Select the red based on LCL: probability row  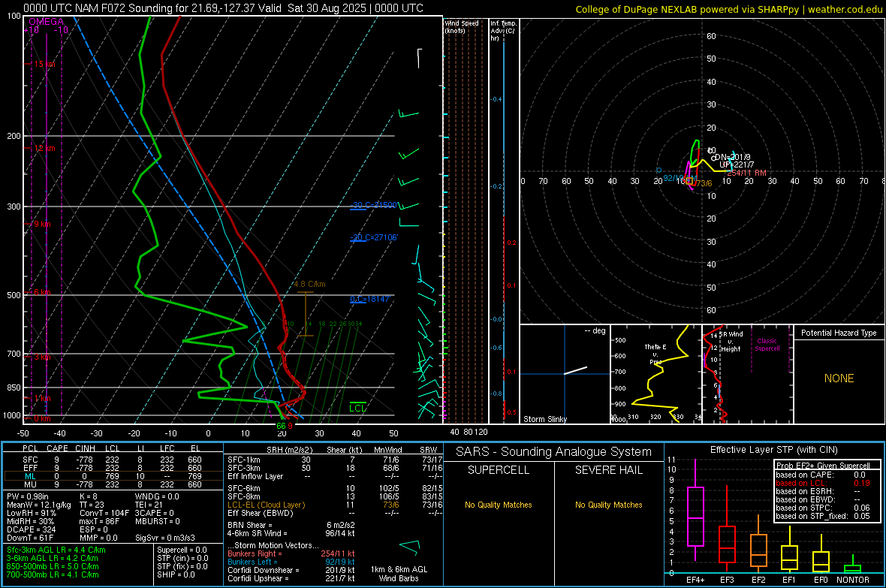pos(823,483)
